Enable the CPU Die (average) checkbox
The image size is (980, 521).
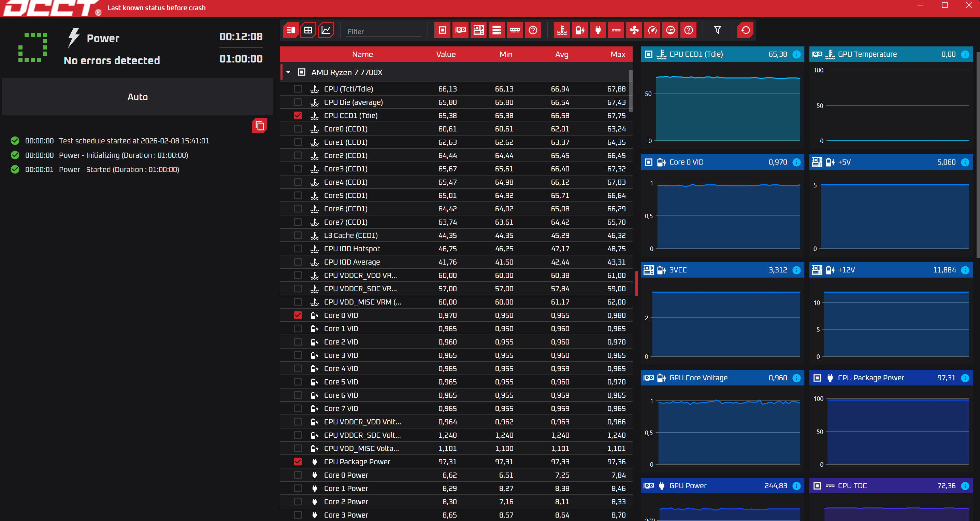(x=298, y=102)
